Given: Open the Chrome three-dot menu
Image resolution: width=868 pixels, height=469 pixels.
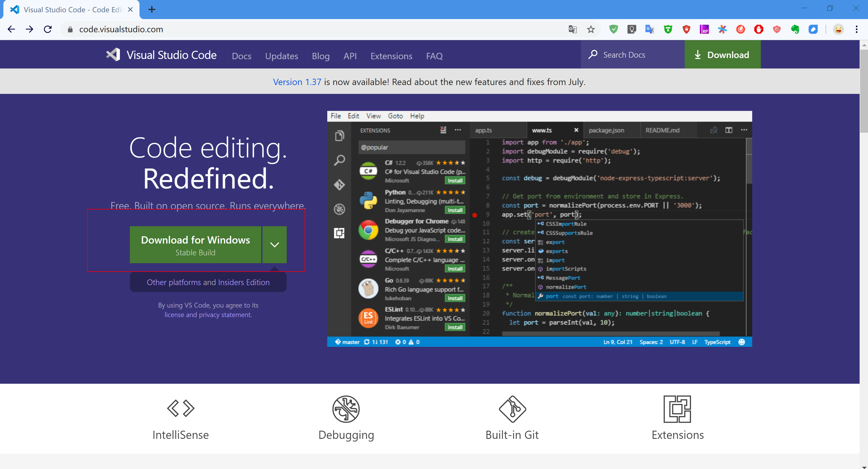Looking at the screenshot, I should coord(856,29).
